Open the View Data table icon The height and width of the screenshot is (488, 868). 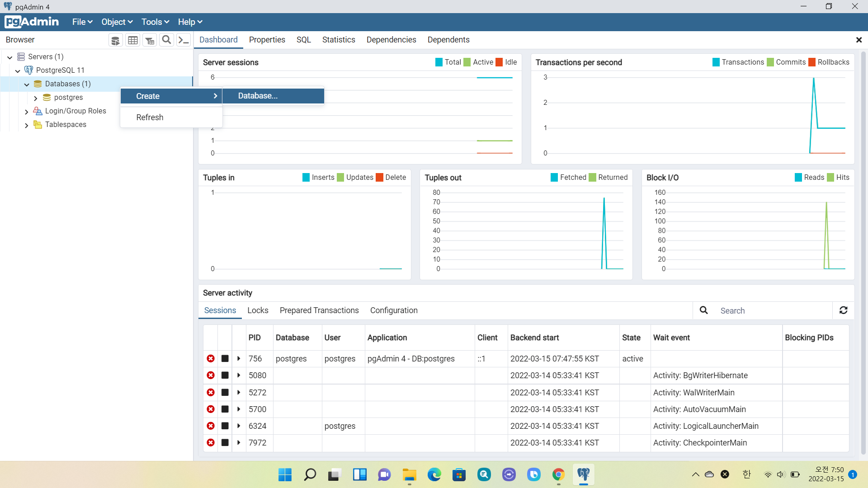[x=132, y=40]
